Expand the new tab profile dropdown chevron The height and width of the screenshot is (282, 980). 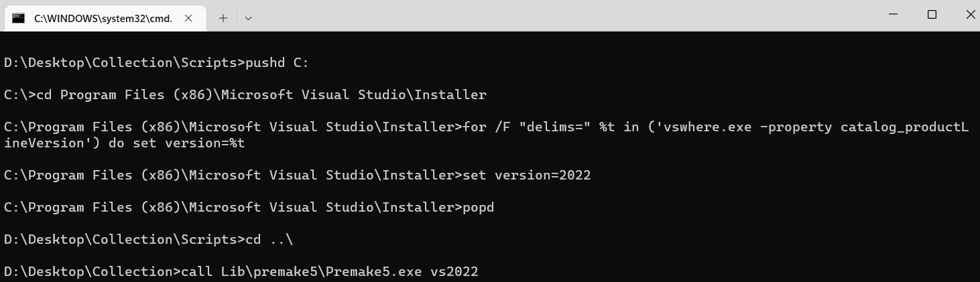point(248,18)
